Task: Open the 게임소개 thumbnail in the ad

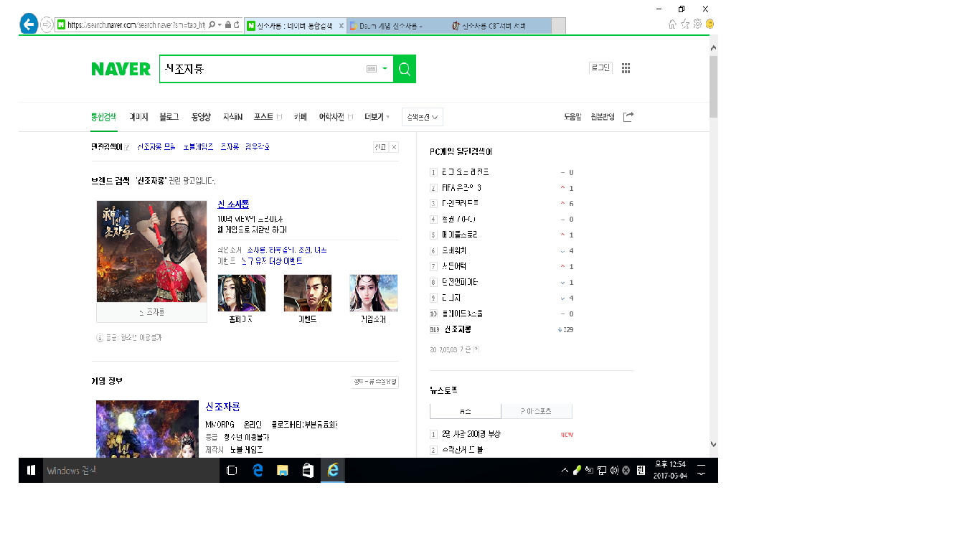Action: pyautogui.click(x=373, y=293)
